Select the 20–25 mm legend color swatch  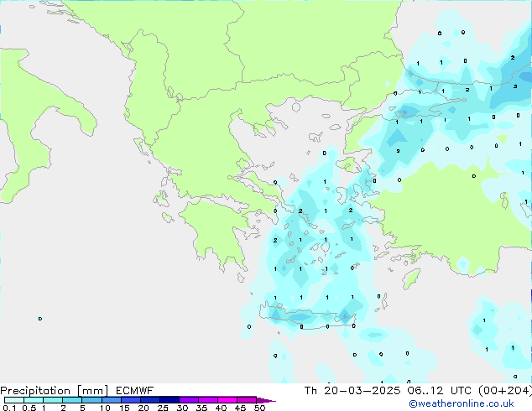[149, 400]
